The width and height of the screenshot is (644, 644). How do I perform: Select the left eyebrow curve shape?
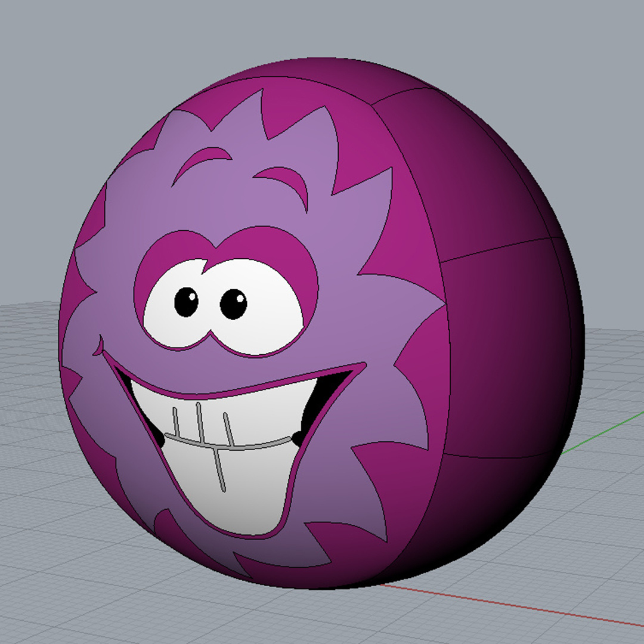[202, 165]
